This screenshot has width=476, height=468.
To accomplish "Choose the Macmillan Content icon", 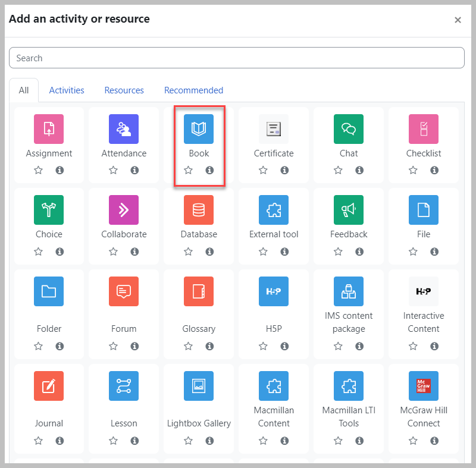I will pyautogui.click(x=274, y=386).
